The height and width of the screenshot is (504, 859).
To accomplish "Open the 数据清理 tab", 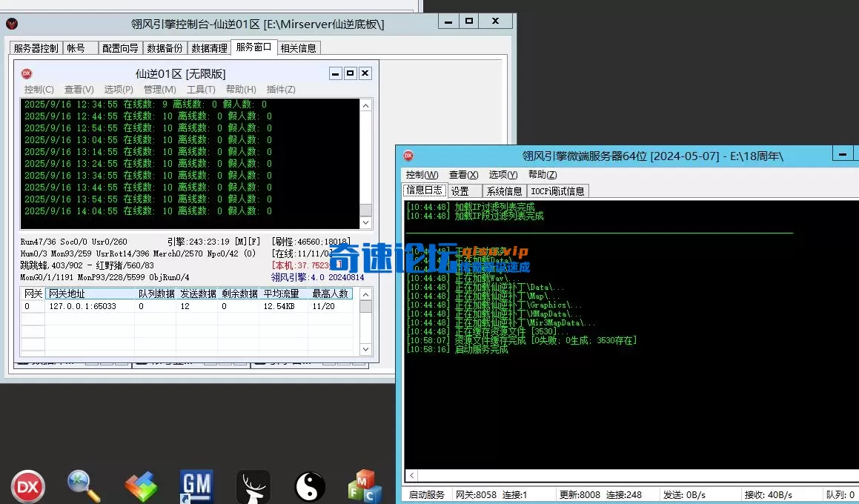I will click(x=209, y=48).
